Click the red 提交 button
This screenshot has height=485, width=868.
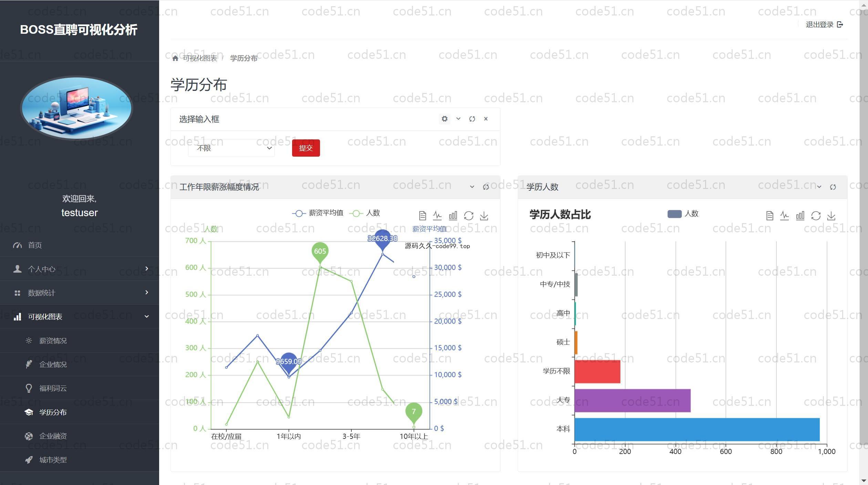306,148
